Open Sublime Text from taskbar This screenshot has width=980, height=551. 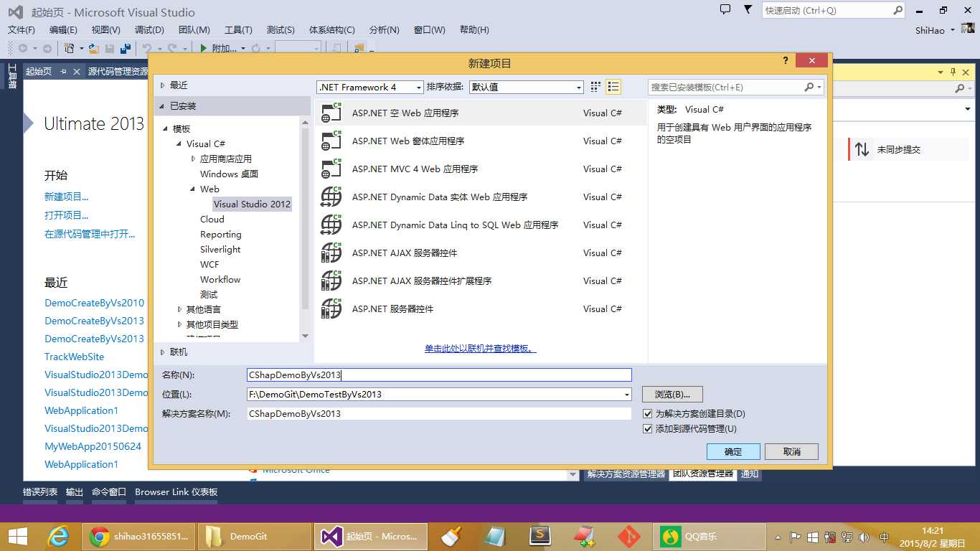point(540,536)
